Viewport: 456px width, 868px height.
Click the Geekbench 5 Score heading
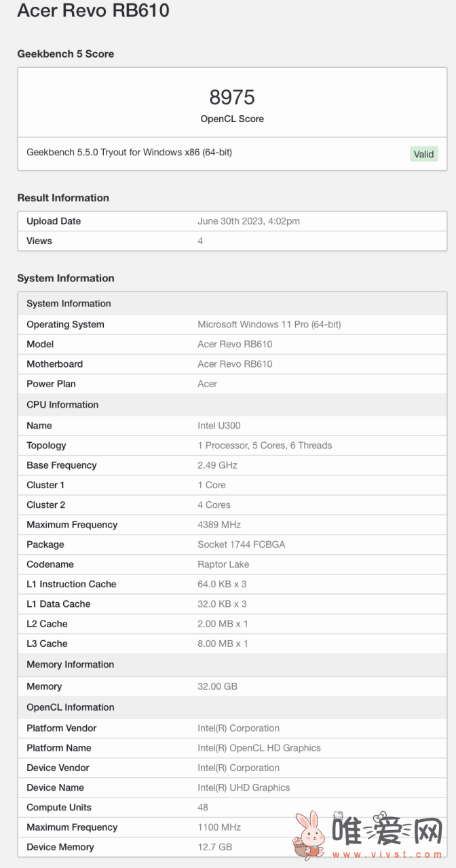click(x=66, y=54)
